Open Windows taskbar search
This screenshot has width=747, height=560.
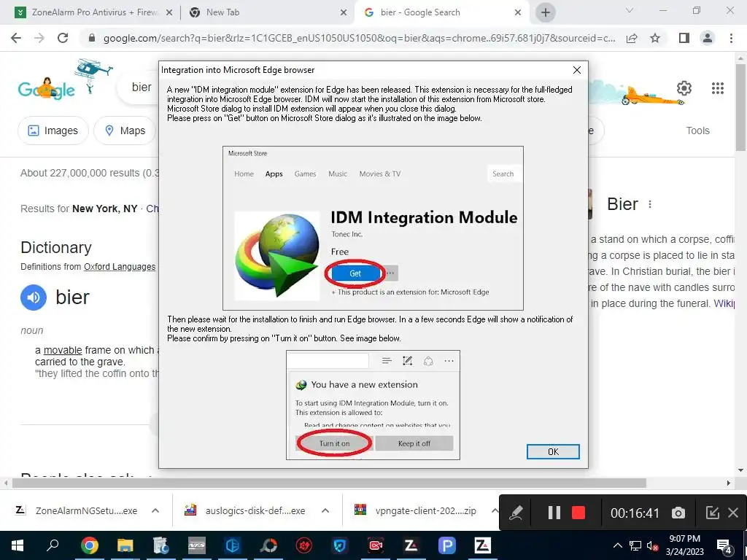click(x=53, y=545)
